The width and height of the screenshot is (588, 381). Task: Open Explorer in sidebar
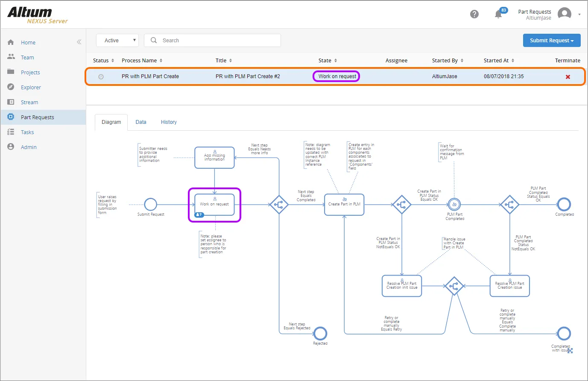pos(31,88)
